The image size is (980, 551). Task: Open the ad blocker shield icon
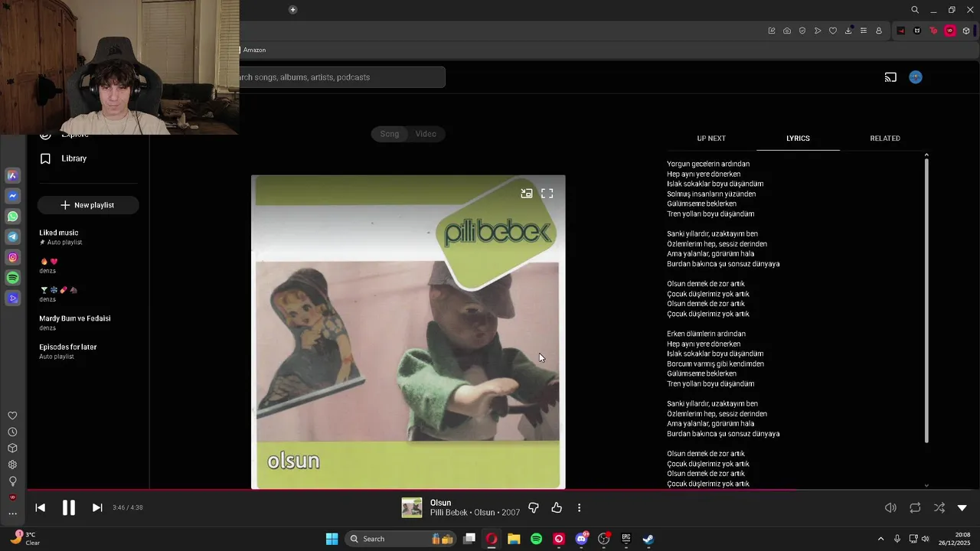(802, 31)
